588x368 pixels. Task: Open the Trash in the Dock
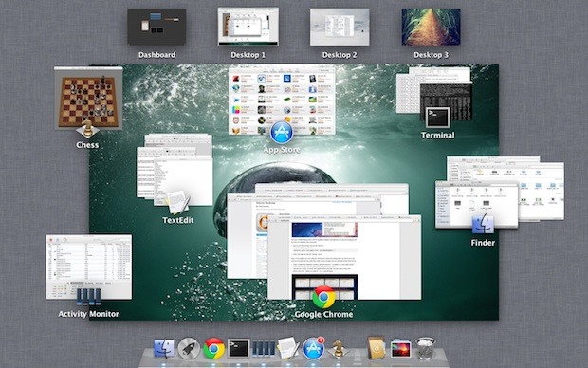point(425,348)
